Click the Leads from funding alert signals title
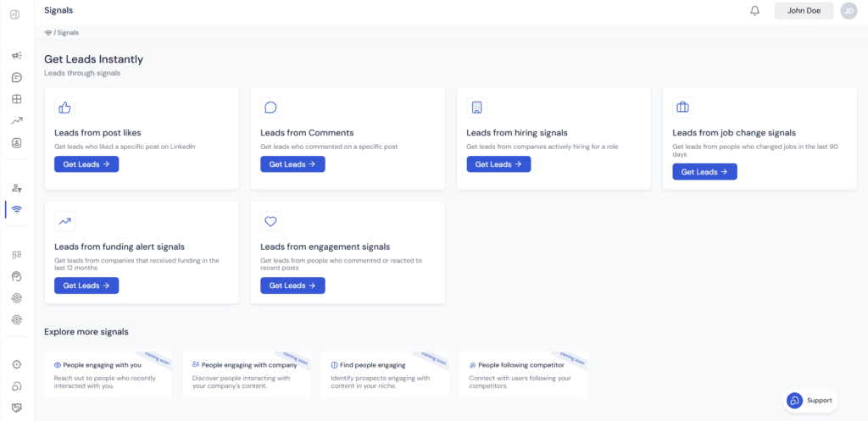Viewport: 868px width, 421px height. click(120, 247)
